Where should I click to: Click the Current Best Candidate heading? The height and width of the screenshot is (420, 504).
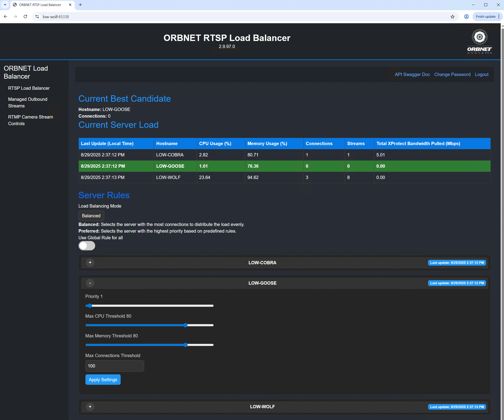tap(125, 99)
